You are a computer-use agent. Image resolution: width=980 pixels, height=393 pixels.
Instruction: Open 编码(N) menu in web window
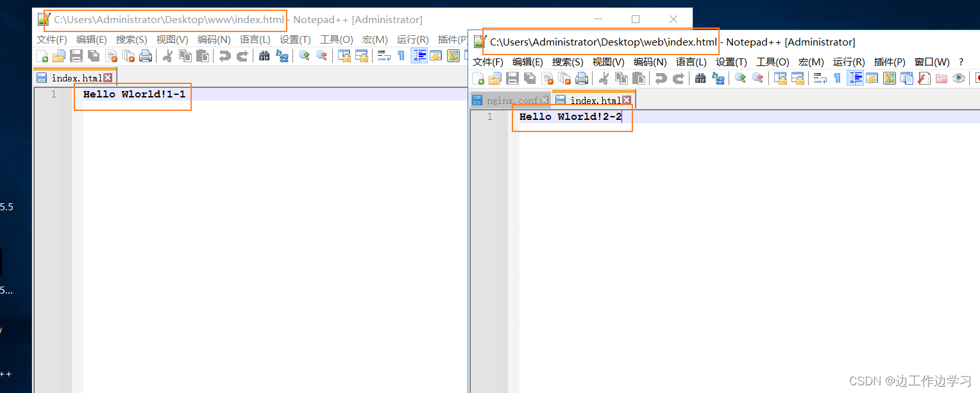[x=650, y=62]
